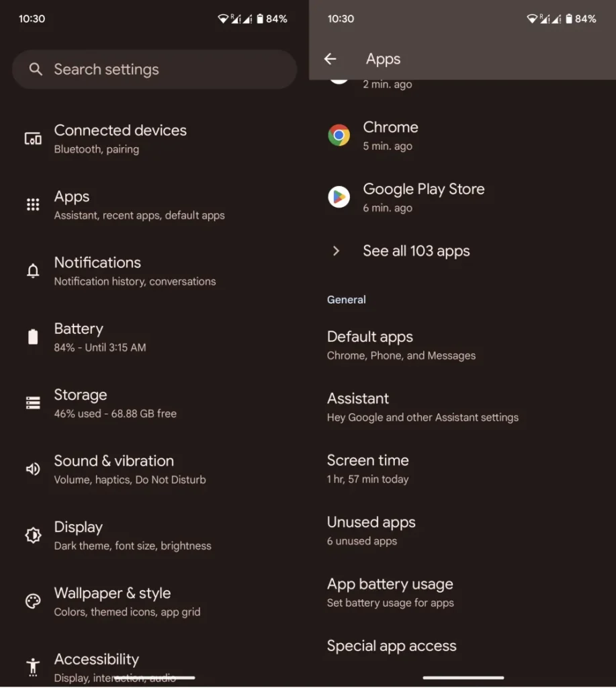616x688 pixels.
Task: Click the Storage icon
Action: pyautogui.click(x=33, y=403)
